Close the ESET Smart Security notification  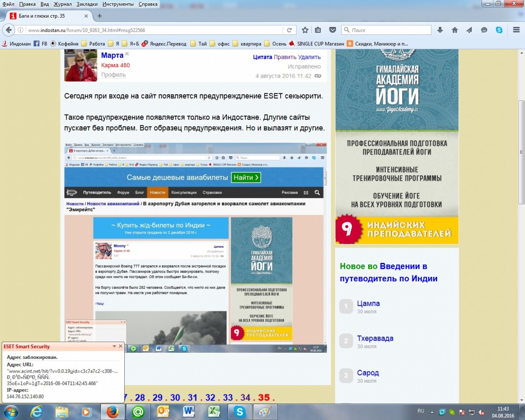[121, 346]
